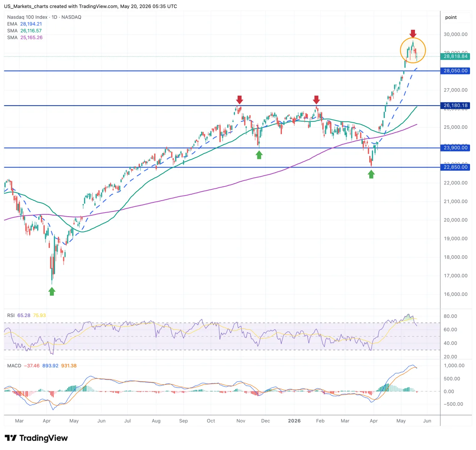The height and width of the screenshot is (450, 476).
Task: Click the 30,000.00 price scale label
Action: 456,34
